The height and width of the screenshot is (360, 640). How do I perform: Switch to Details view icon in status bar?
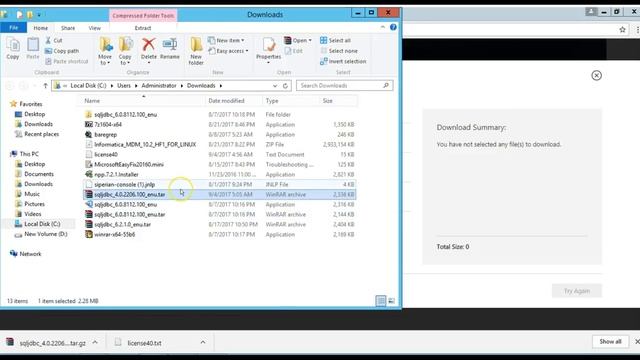point(380,301)
